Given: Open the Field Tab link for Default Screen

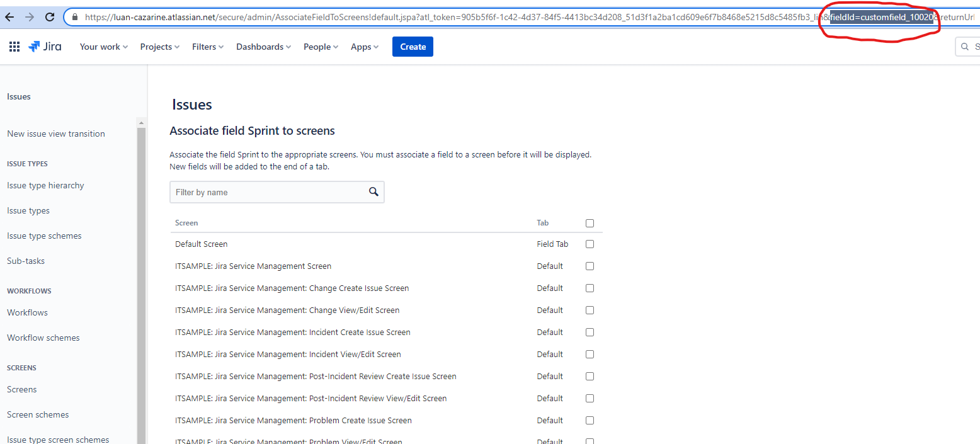Looking at the screenshot, I should (x=552, y=244).
